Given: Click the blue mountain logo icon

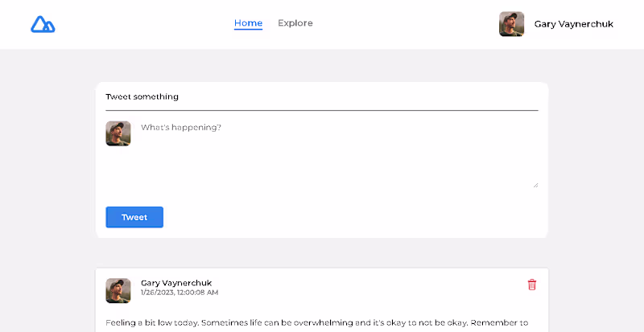Looking at the screenshot, I should (x=43, y=24).
